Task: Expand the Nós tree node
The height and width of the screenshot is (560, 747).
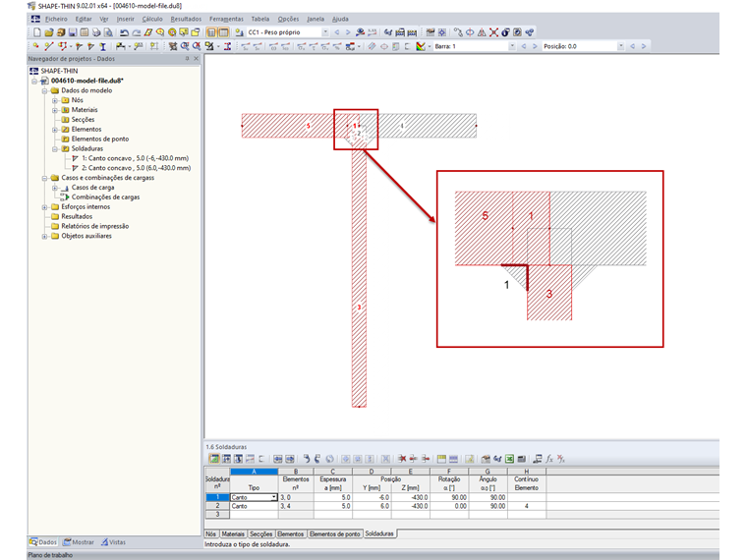Action: [55, 100]
